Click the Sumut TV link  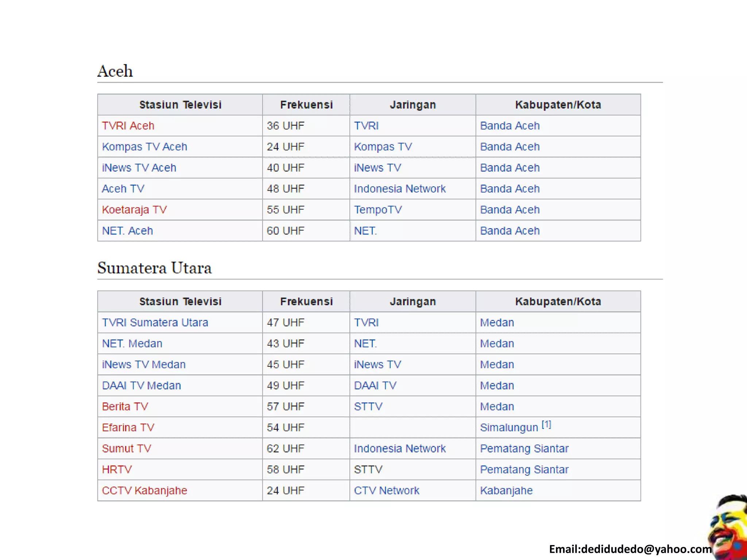[x=126, y=449]
